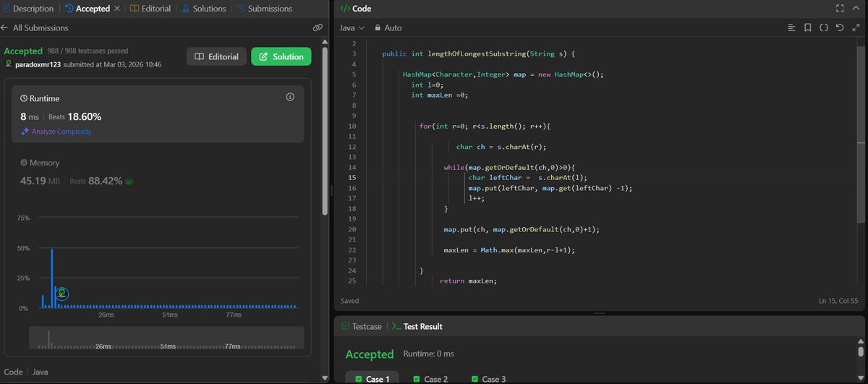The height and width of the screenshot is (384, 868).
Task: Click the '18.60%' runtime beats value
Action: (x=85, y=116)
